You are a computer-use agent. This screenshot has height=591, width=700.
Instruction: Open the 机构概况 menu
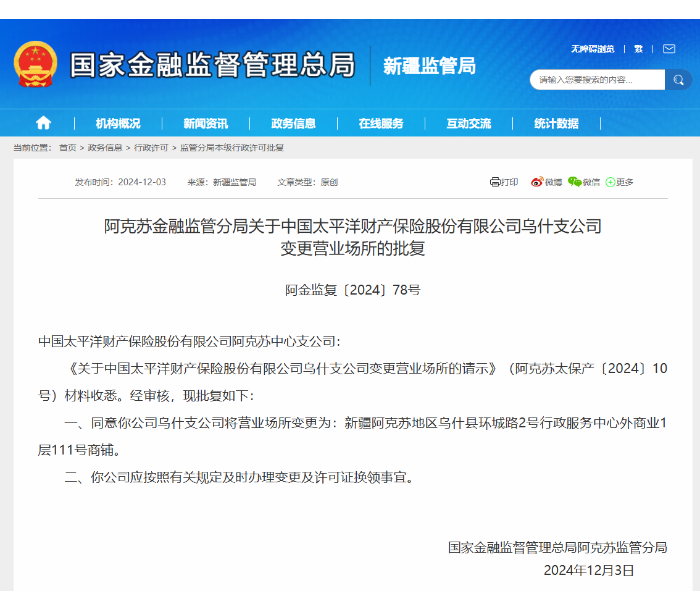[x=118, y=124]
